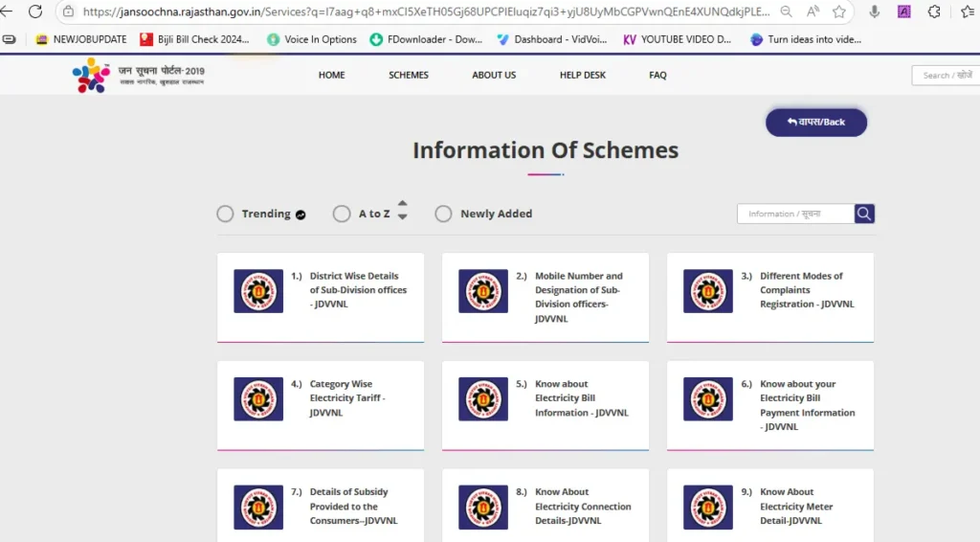Click the Jan Soochna Portal logo
Image resolution: width=980 pixels, height=542 pixels.
click(x=138, y=75)
